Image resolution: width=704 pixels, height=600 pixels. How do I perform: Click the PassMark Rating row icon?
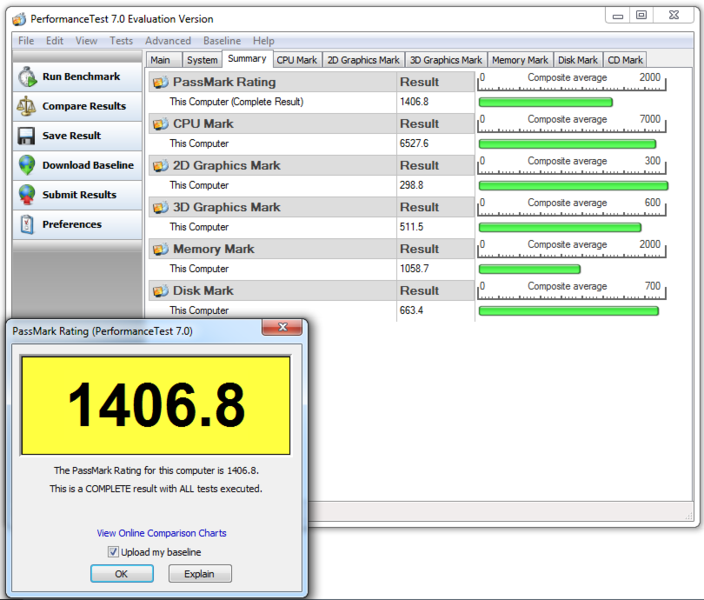point(160,82)
